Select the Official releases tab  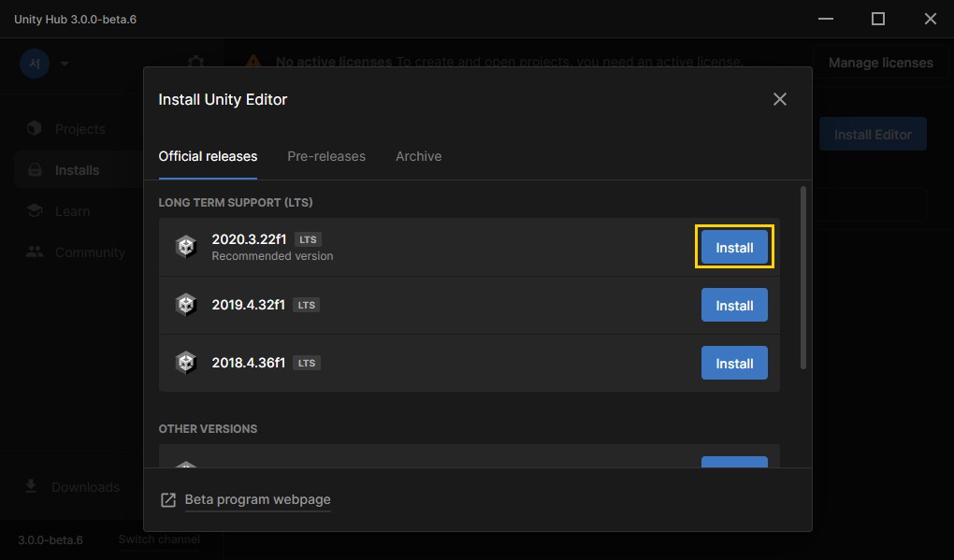pos(208,156)
